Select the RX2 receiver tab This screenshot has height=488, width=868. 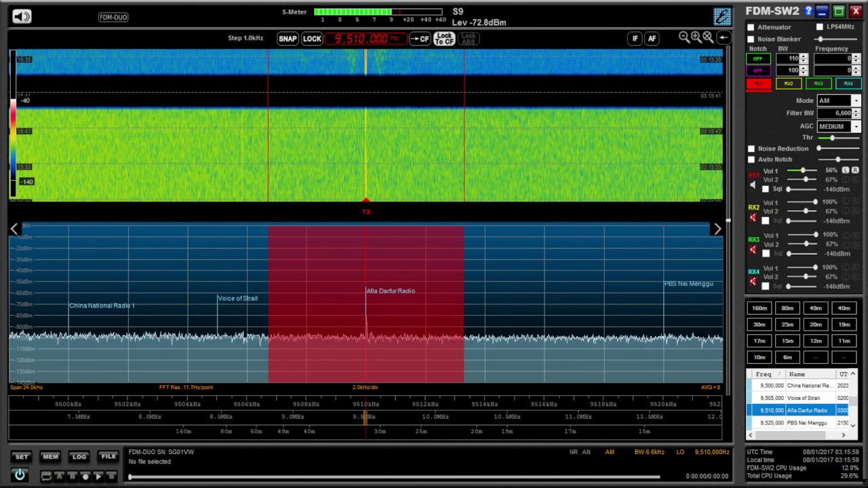pos(788,84)
